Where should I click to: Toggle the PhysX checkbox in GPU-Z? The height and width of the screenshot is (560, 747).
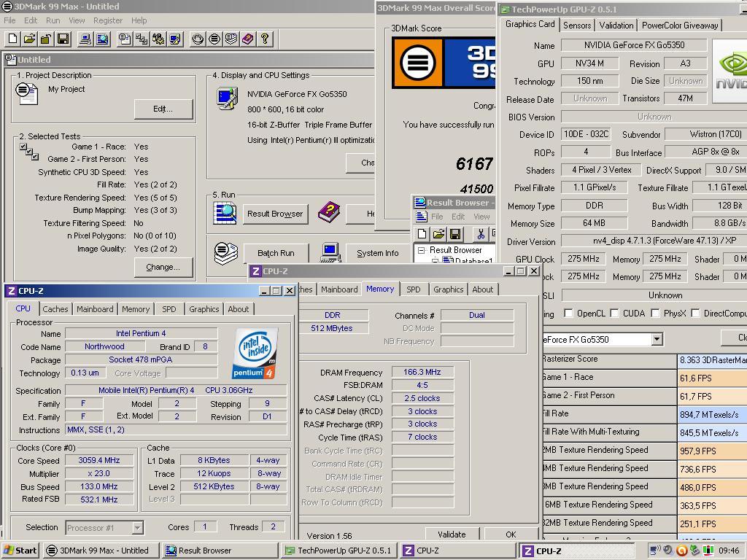click(x=656, y=314)
